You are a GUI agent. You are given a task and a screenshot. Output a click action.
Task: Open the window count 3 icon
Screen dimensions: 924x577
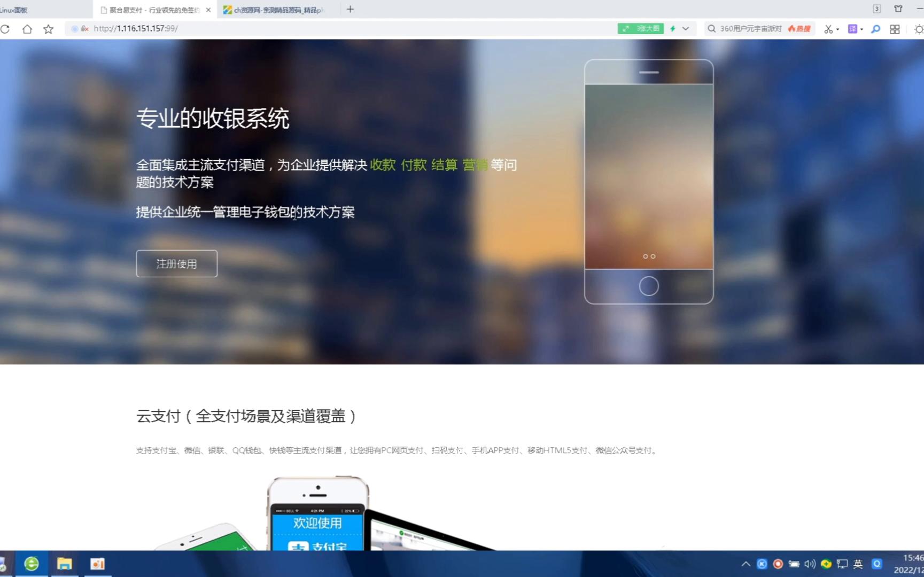[876, 9]
